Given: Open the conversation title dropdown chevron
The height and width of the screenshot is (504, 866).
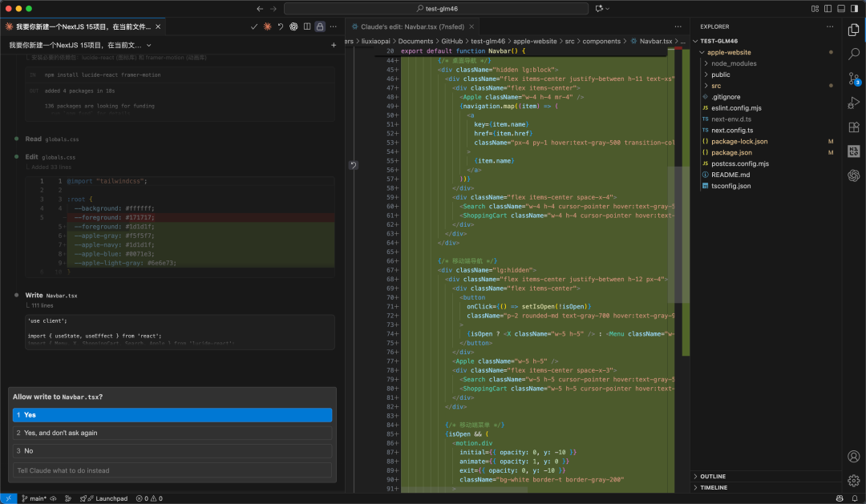Looking at the screenshot, I should [x=148, y=46].
